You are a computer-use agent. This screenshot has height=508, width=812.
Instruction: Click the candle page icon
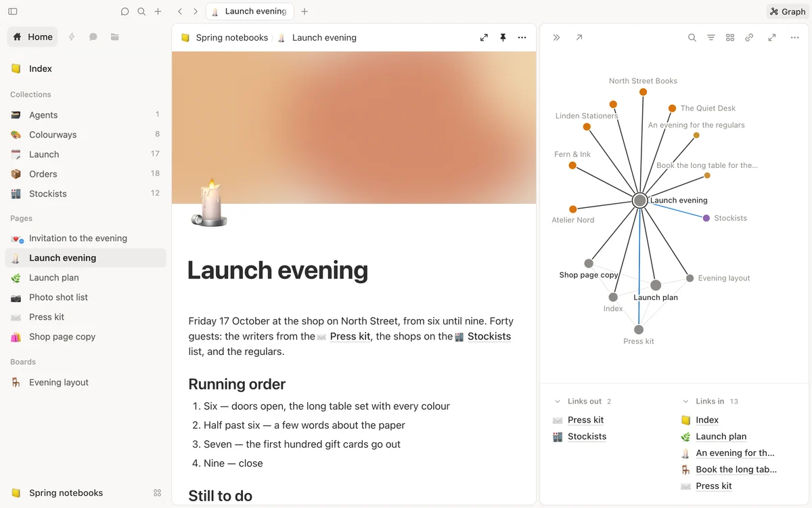[x=209, y=202]
